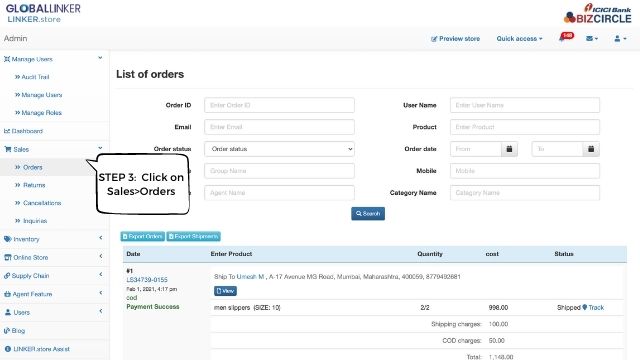The width and height of the screenshot is (640, 360).
Task: Open the Order status dropdown
Action: tap(279, 149)
